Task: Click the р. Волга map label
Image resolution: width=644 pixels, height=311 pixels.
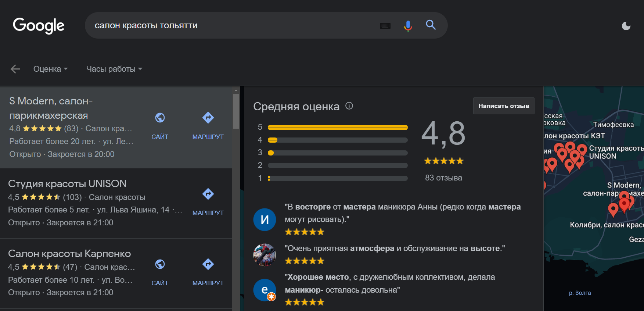Action: (x=580, y=293)
